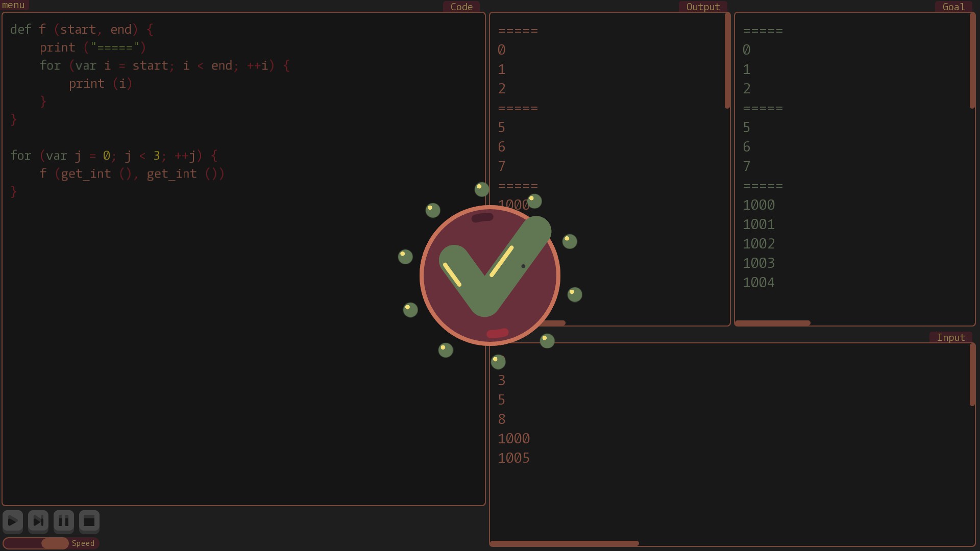This screenshot has width=980, height=551.
Task: Select the Code panel tab label
Action: pyautogui.click(x=461, y=7)
